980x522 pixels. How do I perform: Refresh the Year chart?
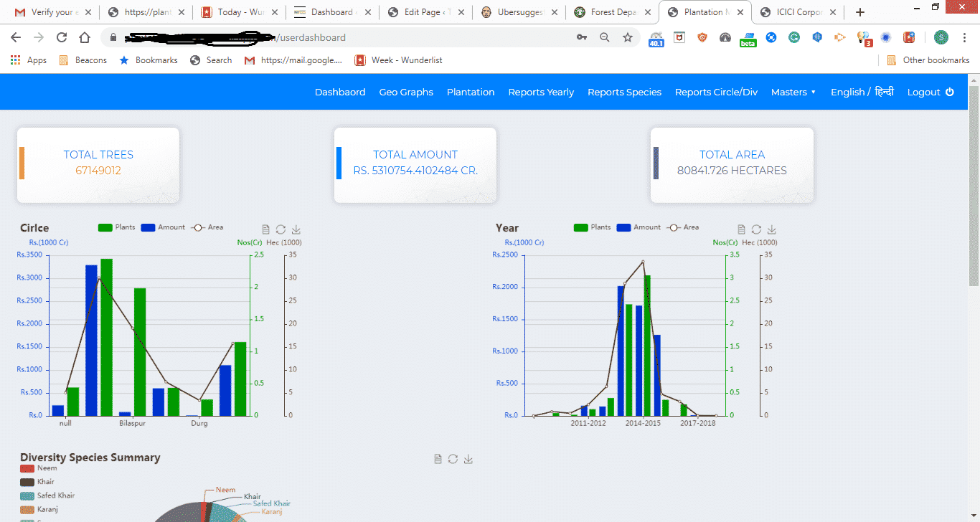pos(755,229)
